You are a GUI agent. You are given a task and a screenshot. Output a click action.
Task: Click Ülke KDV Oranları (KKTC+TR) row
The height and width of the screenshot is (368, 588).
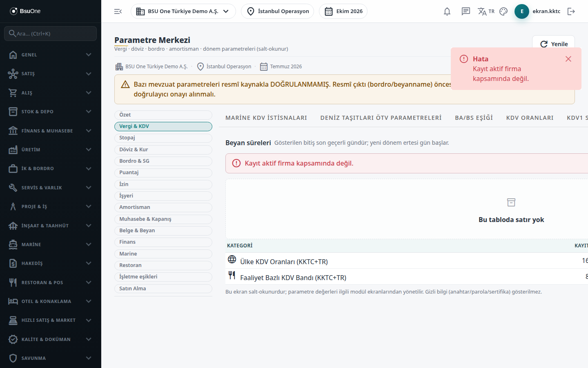[x=407, y=261]
